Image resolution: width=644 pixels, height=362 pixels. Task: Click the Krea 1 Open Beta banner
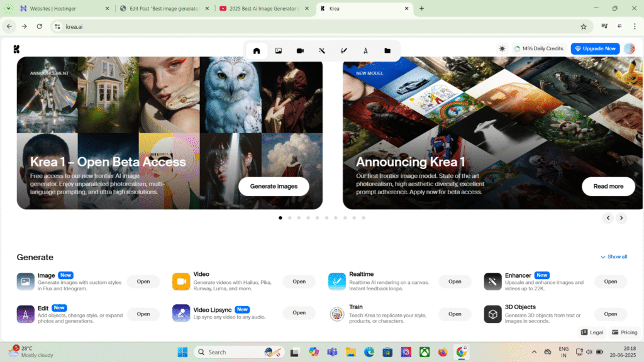tap(170, 133)
